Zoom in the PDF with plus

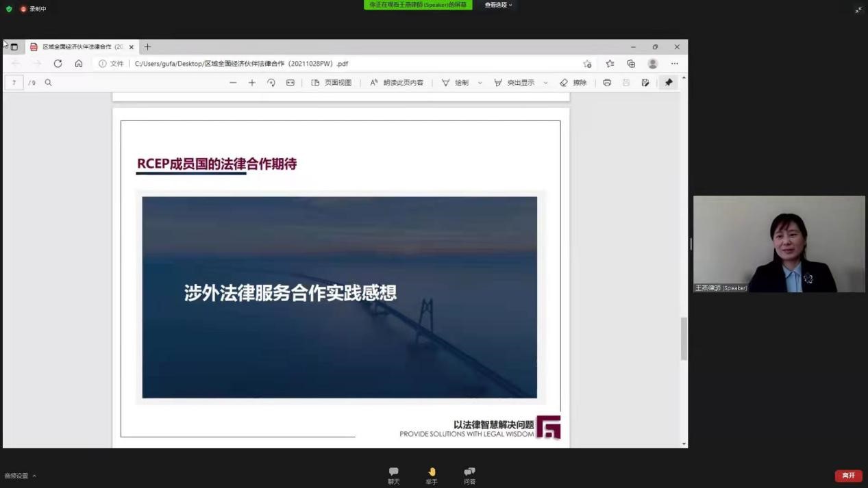[252, 83]
